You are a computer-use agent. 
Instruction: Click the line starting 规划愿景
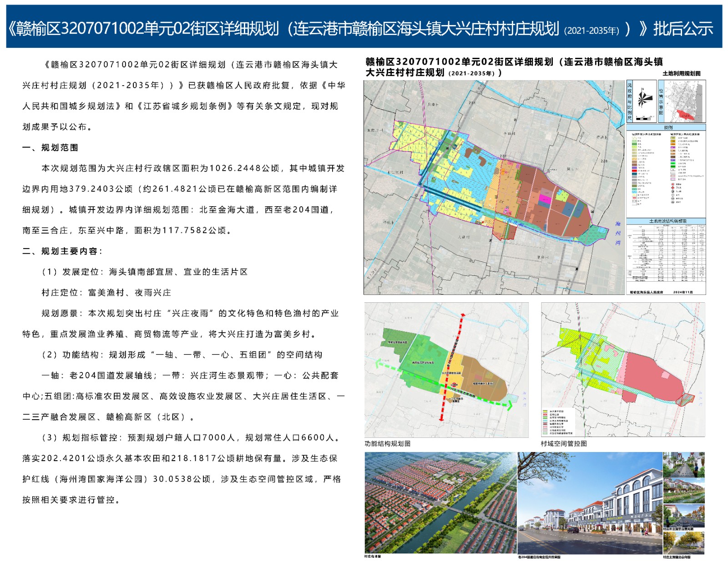190,313
